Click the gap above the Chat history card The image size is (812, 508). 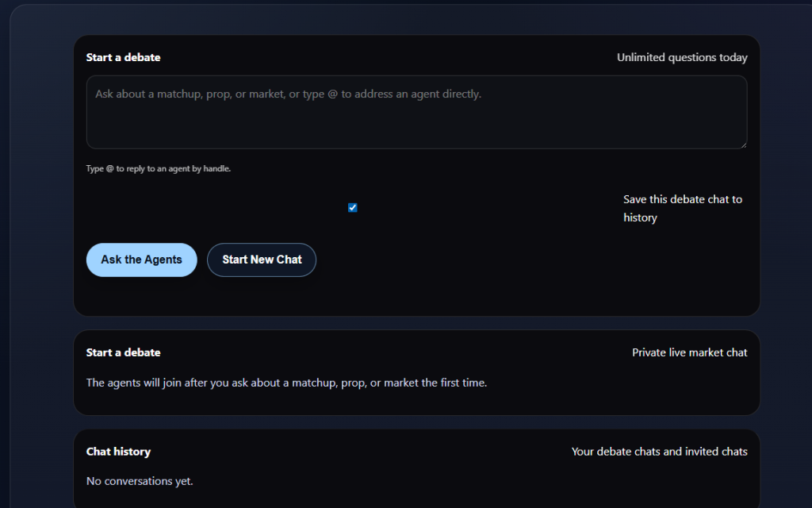(x=416, y=422)
